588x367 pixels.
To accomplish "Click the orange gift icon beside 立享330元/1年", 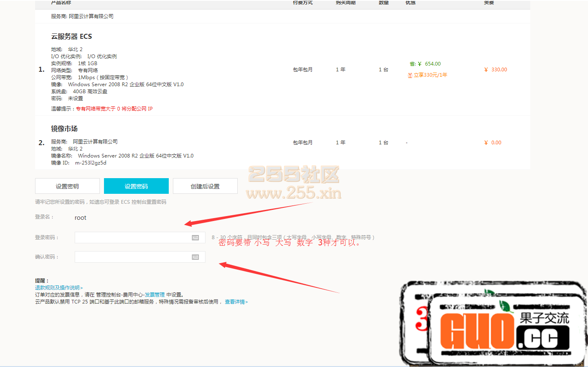I will click(410, 75).
